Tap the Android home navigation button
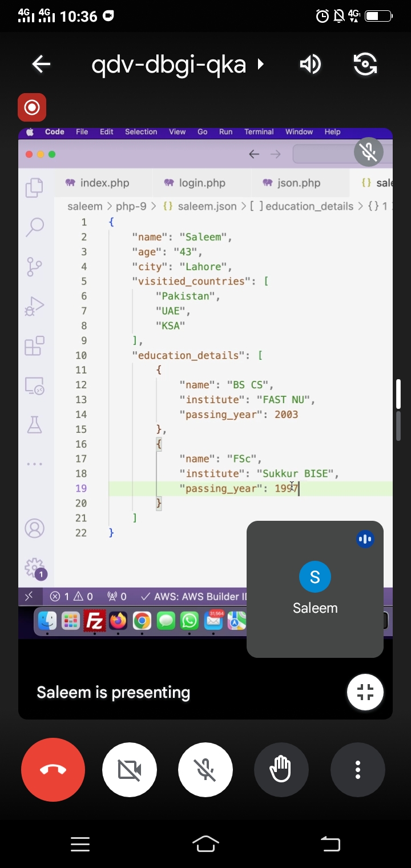411x868 pixels. pos(205,844)
